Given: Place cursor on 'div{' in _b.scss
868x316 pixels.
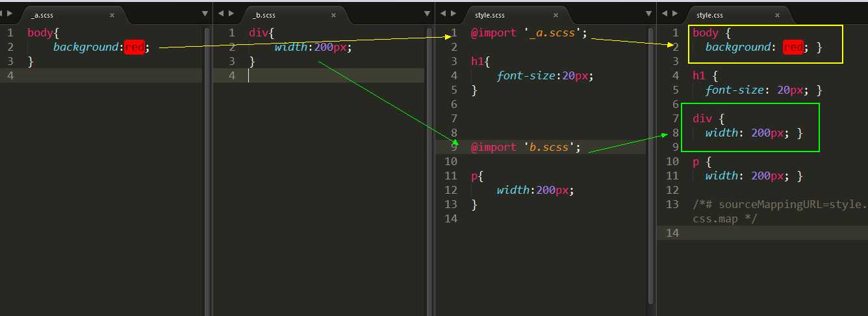Looking at the screenshot, I should click(262, 33).
